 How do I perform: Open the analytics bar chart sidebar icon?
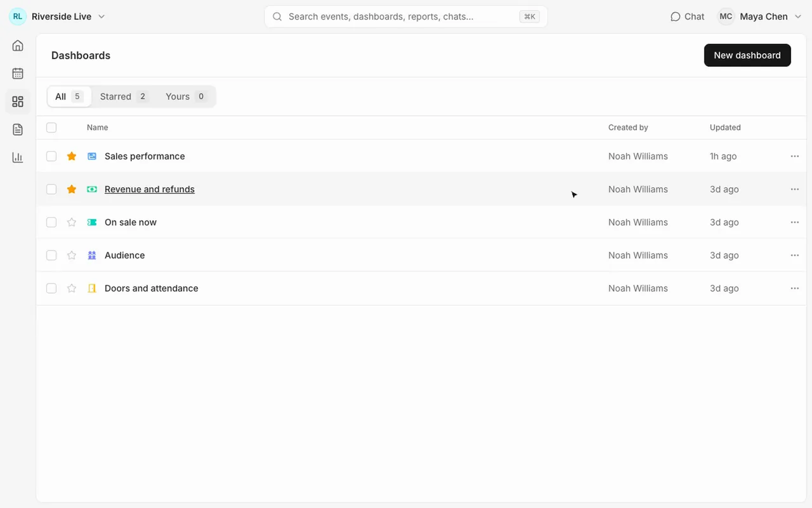click(x=18, y=157)
